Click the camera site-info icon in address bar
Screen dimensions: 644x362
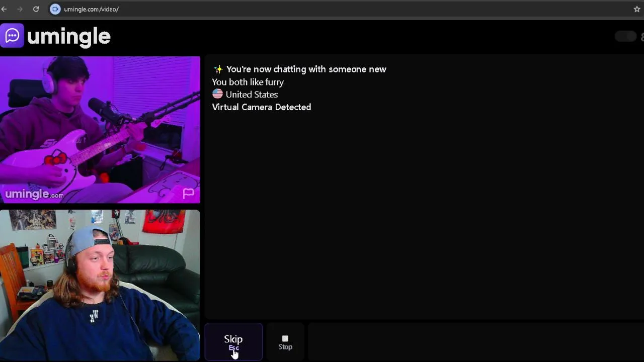pos(55,9)
